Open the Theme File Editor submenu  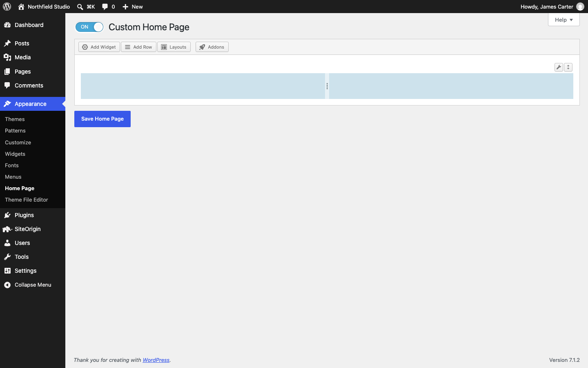point(33,200)
